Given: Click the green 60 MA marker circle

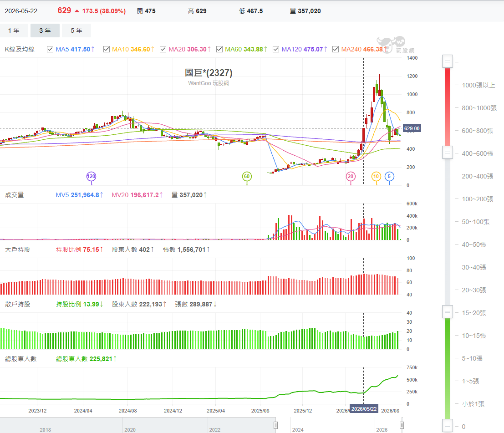Looking at the screenshot, I should pyautogui.click(x=246, y=176).
